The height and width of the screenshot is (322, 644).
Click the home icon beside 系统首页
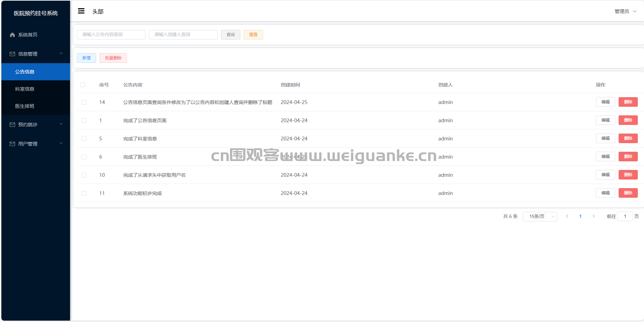coord(12,35)
